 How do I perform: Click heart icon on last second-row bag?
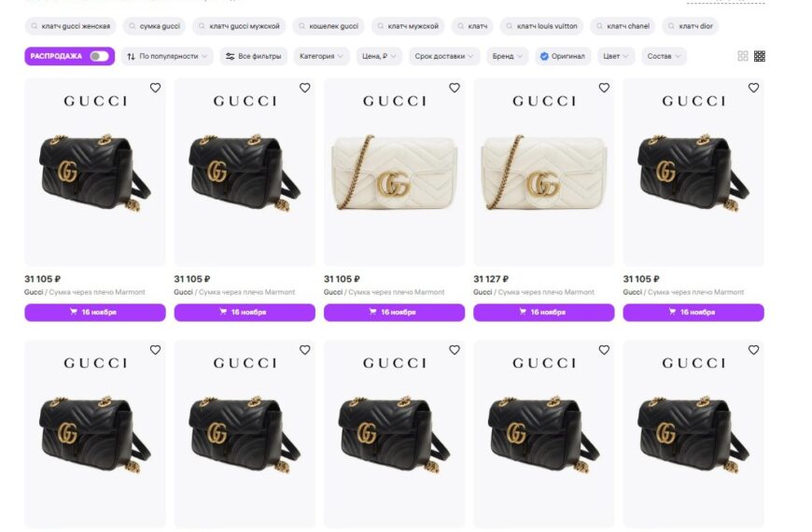pyautogui.click(x=753, y=350)
